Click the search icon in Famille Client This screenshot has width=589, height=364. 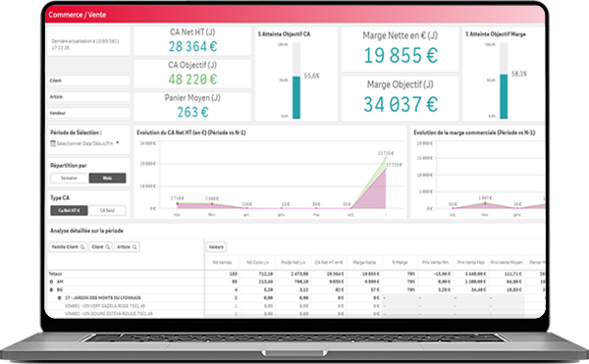pos(82,247)
